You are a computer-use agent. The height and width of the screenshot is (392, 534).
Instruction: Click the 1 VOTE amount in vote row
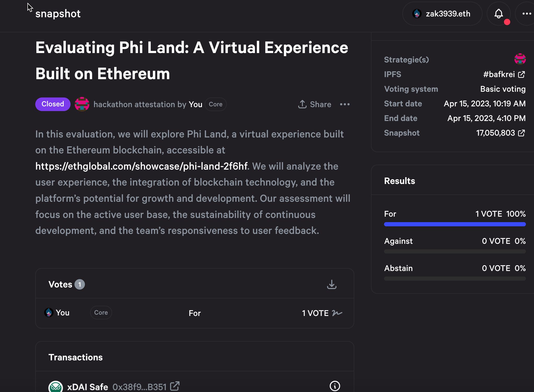click(315, 313)
